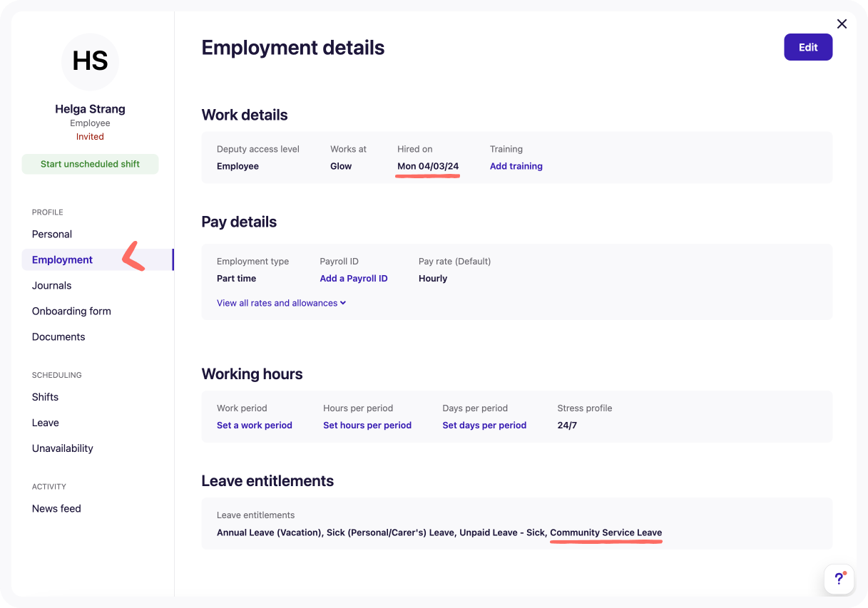
Task: Open the Journals section
Action: click(51, 285)
